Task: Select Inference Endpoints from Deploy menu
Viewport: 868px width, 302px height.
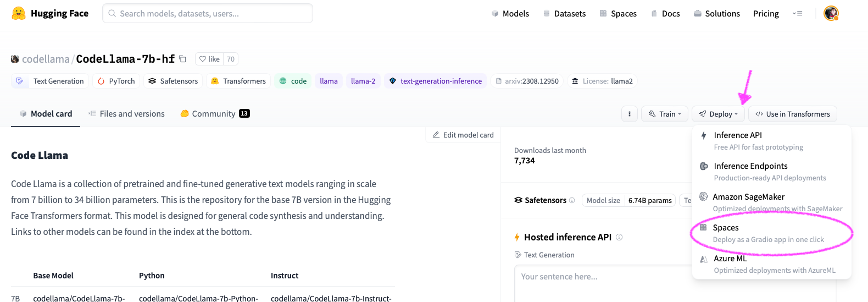Action: [x=750, y=166]
